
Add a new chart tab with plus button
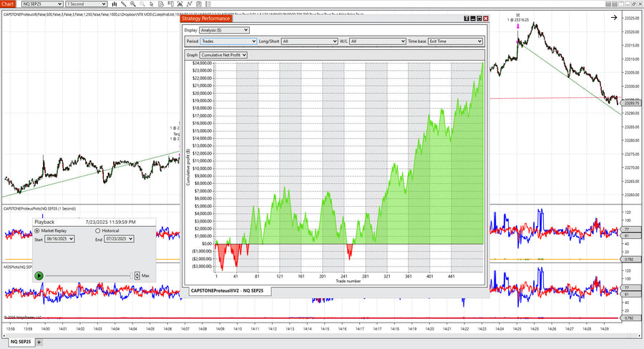tap(39, 342)
